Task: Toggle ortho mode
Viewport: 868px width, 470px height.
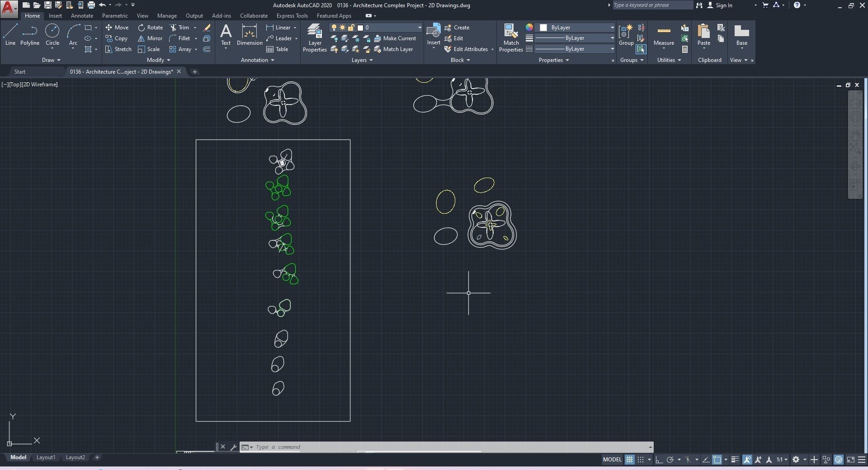Action: pos(659,460)
